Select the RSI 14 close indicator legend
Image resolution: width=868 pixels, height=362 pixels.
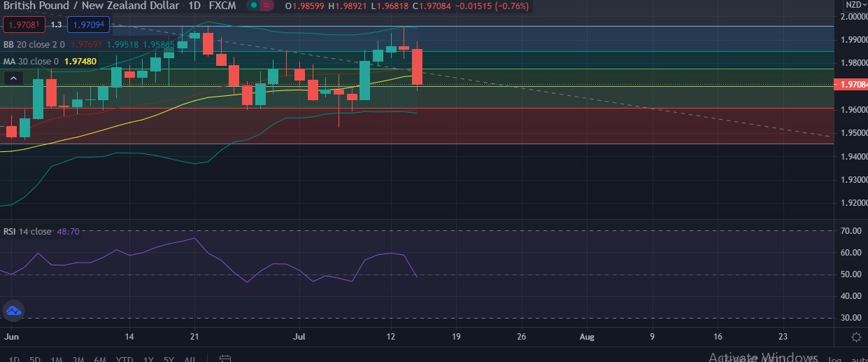pyautogui.click(x=27, y=231)
